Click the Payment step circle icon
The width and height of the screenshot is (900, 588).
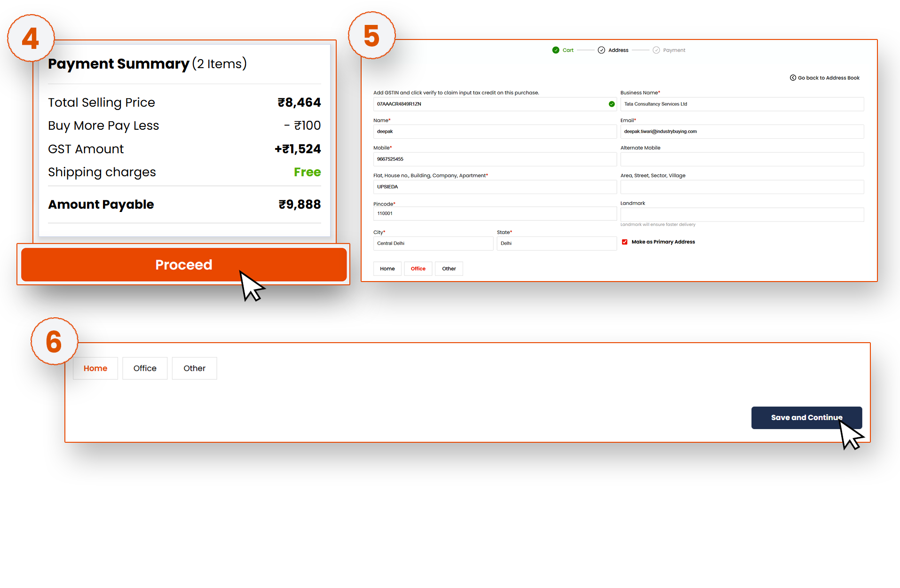click(656, 50)
